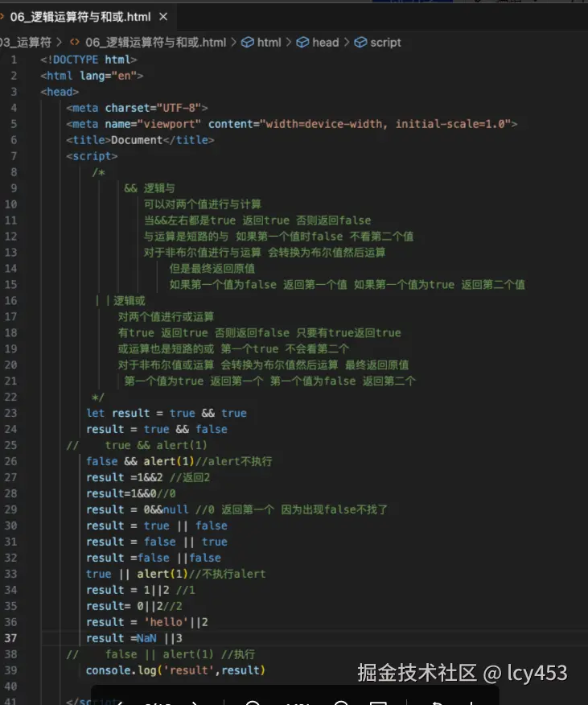Click the comment '但是最终返回原值'

coord(212,269)
